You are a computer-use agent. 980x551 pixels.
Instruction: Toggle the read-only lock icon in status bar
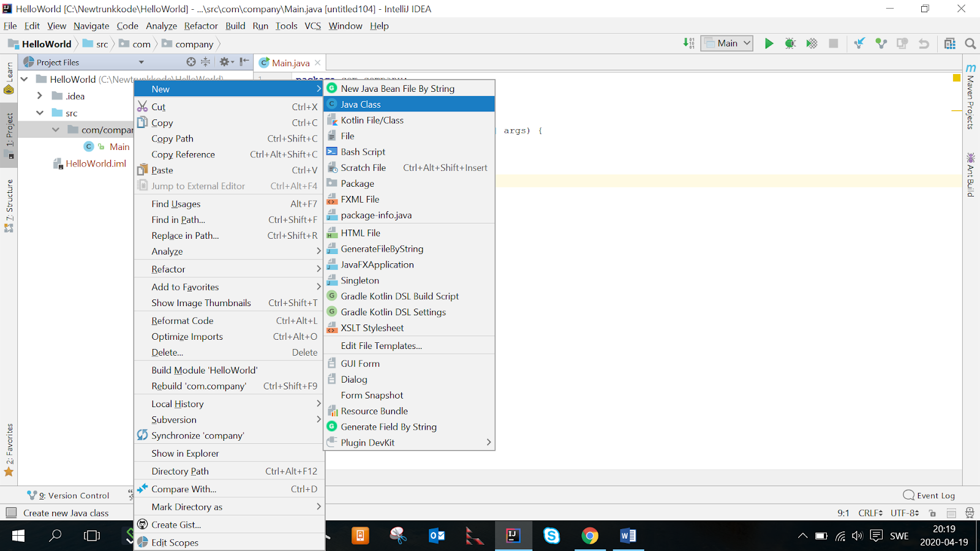click(932, 513)
